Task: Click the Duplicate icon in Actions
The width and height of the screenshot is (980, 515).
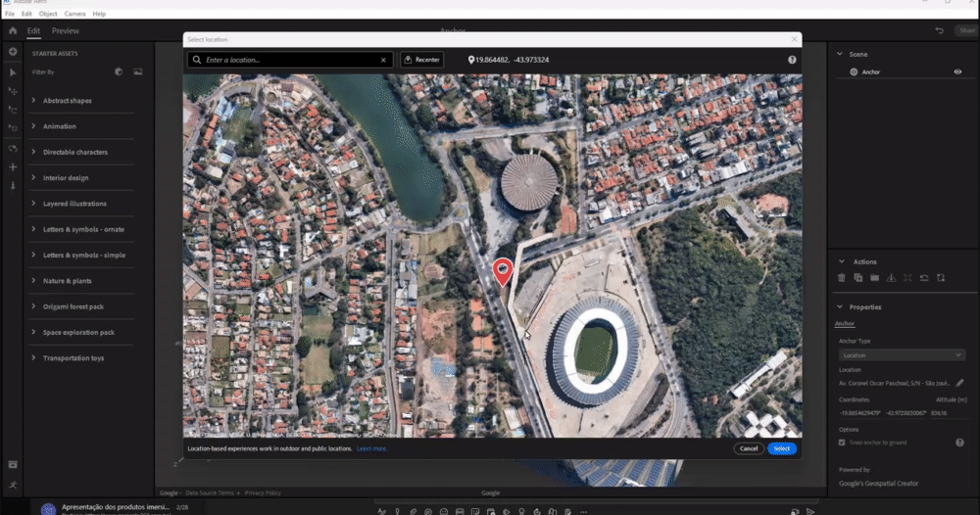Action: click(x=858, y=278)
